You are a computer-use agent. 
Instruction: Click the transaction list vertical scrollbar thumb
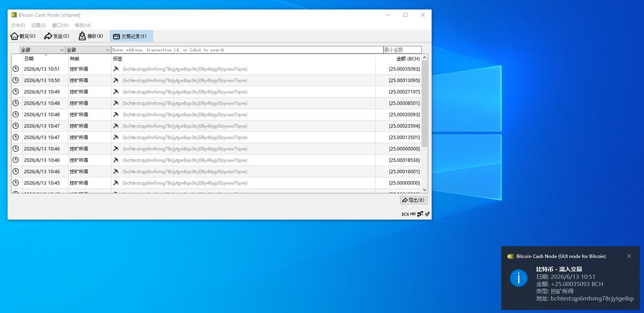[425, 104]
